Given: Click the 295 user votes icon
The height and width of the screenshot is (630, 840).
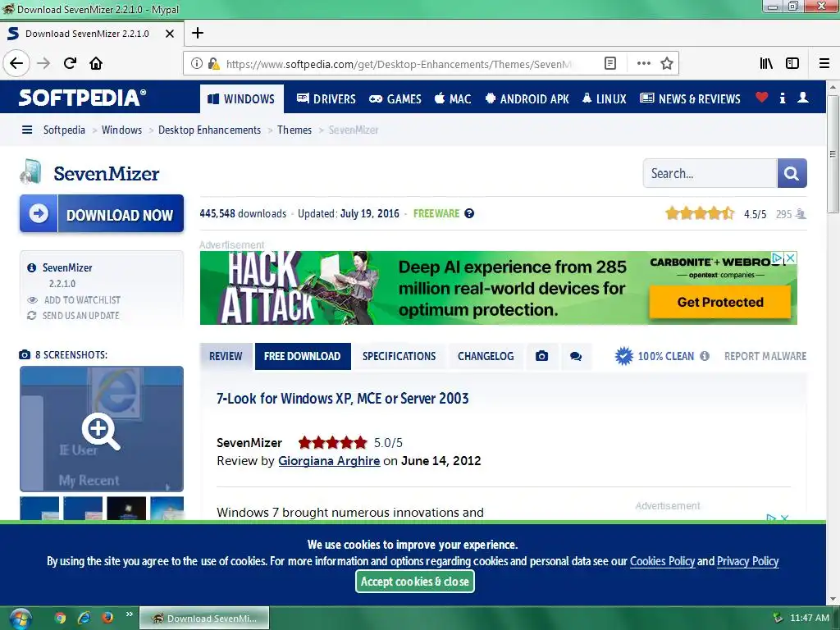Looking at the screenshot, I should [801, 214].
